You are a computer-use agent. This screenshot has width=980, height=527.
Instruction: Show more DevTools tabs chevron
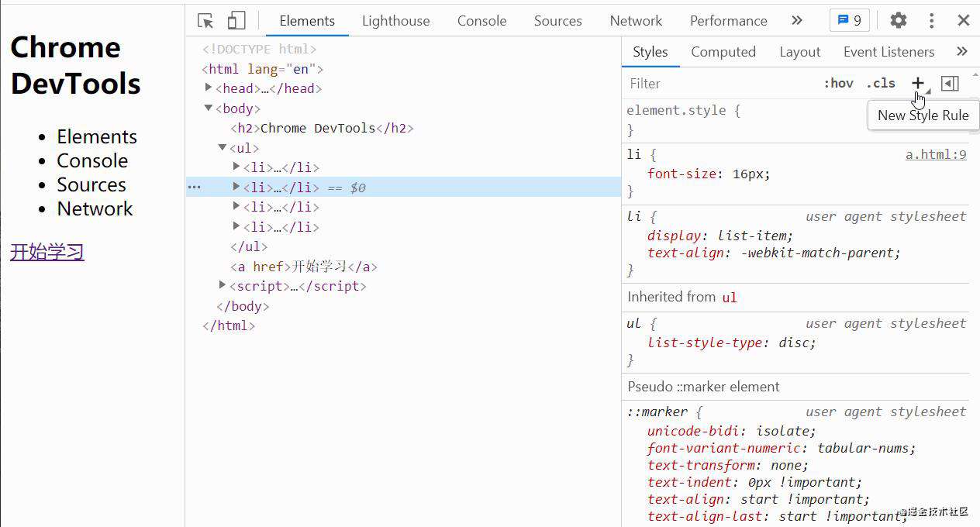(x=797, y=21)
